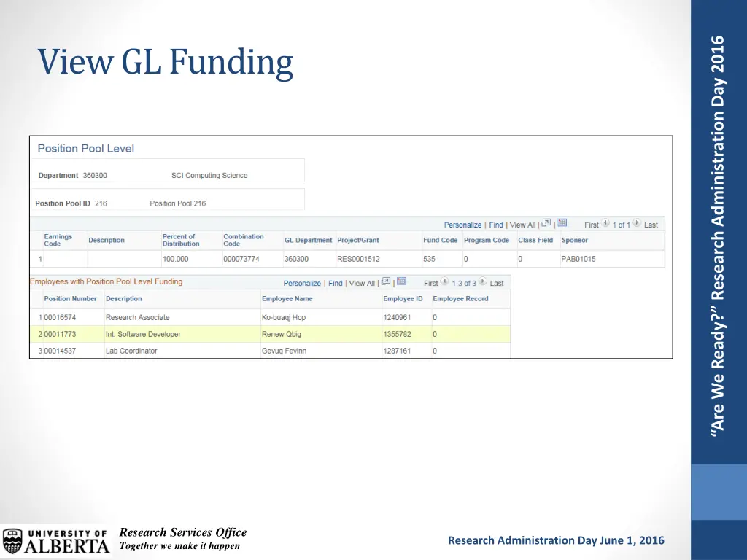
Task: Click View All in funding grid
Action: tap(522, 225)
